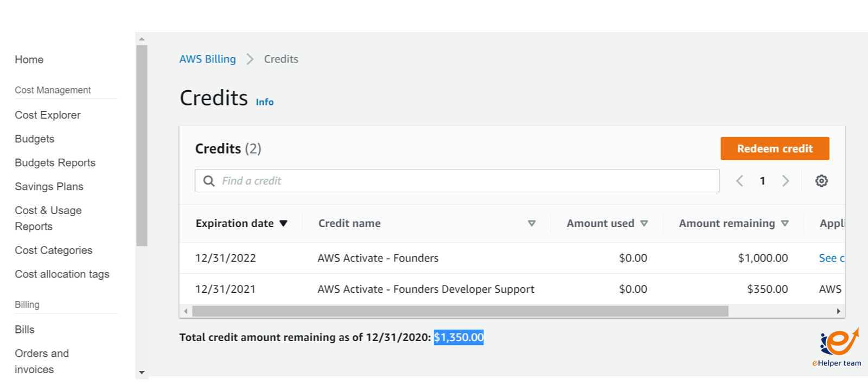
Task: Open Savings Plans in sidebar
Action: [49, 186]
